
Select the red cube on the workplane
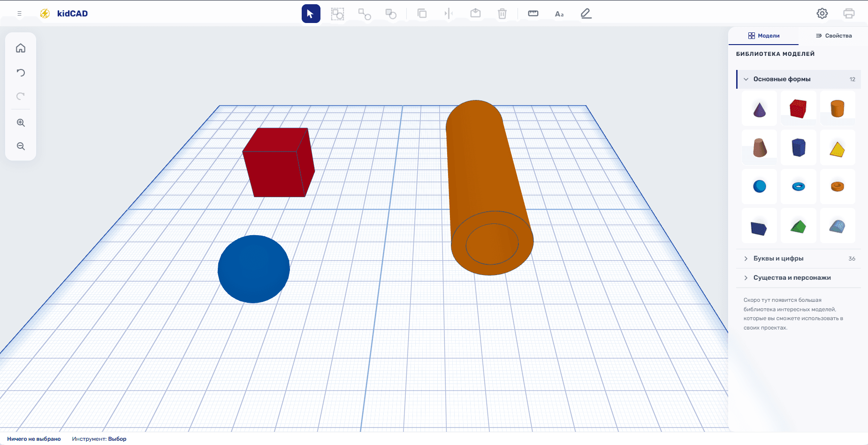(x=278, y=163)
